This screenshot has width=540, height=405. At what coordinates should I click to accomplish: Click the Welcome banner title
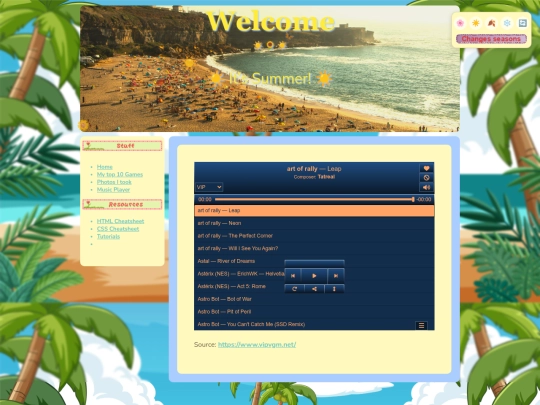tap(270, 21)
